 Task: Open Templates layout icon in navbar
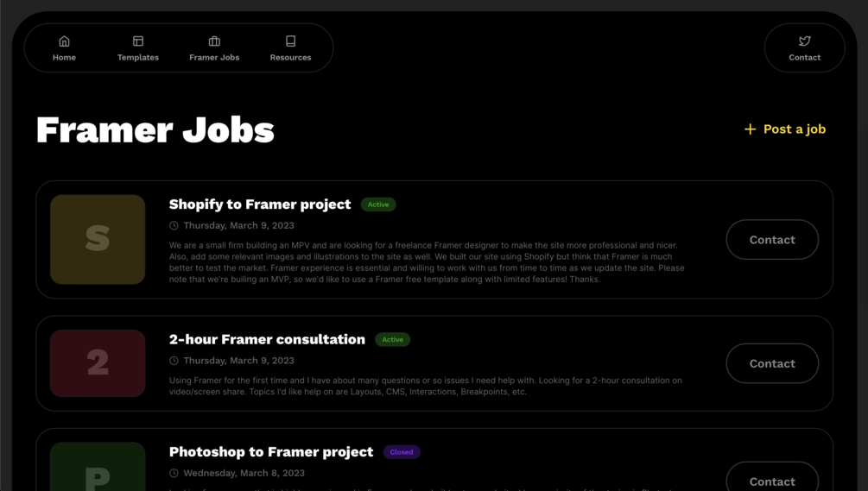[138, 41]
